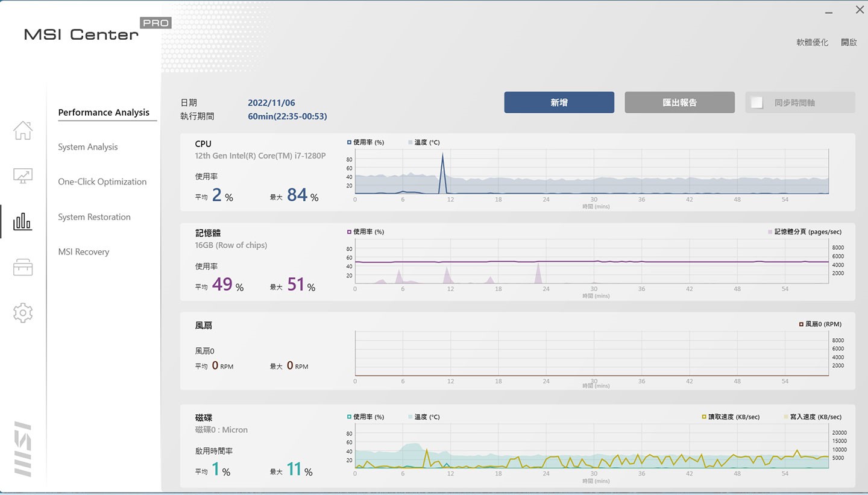Click the CPU average 2 % value

coord(222,195)
